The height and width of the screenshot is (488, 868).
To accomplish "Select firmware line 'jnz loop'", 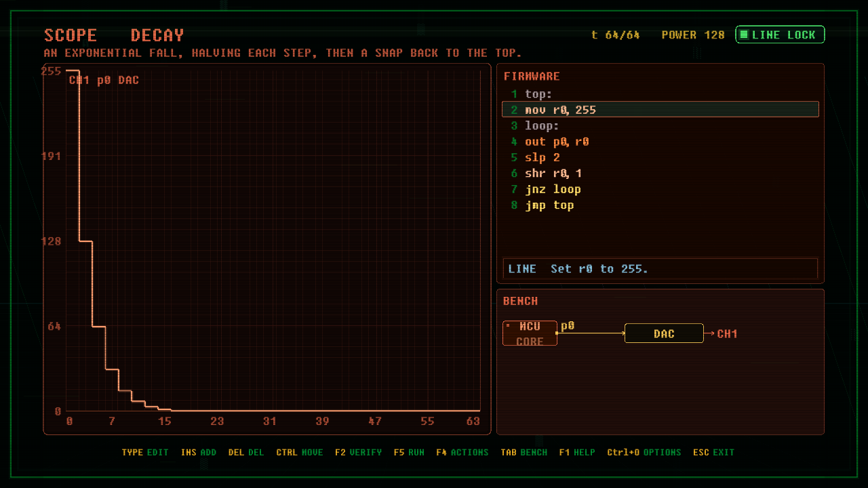I will pyautogui.click(x=660, y=189).
